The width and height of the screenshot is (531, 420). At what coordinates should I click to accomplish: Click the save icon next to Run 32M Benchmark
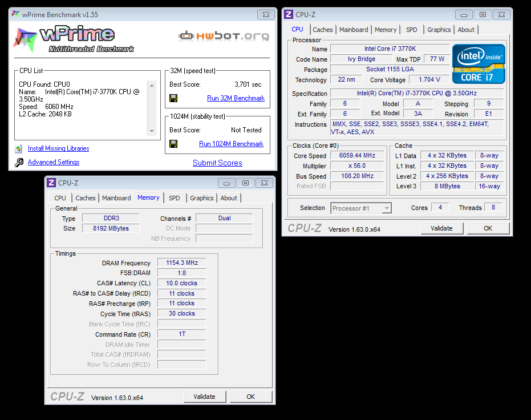coord(173,98)
